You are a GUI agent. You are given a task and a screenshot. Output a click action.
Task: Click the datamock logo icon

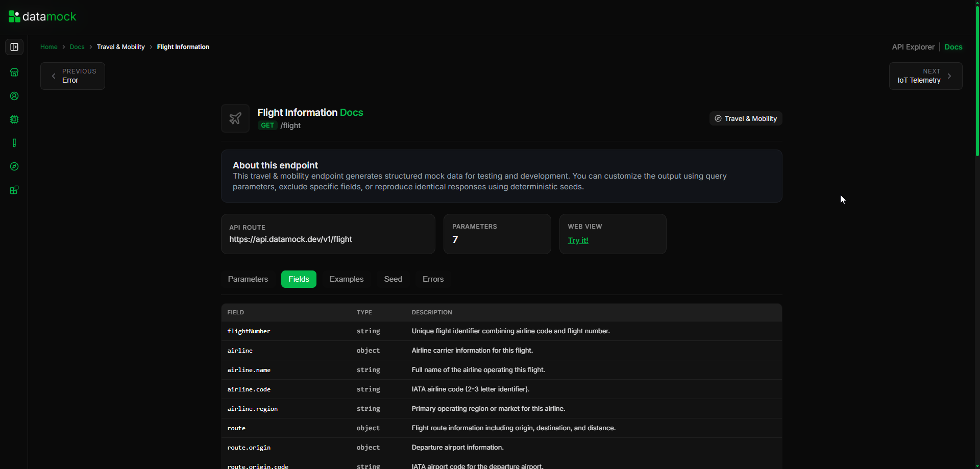(14, 16)
